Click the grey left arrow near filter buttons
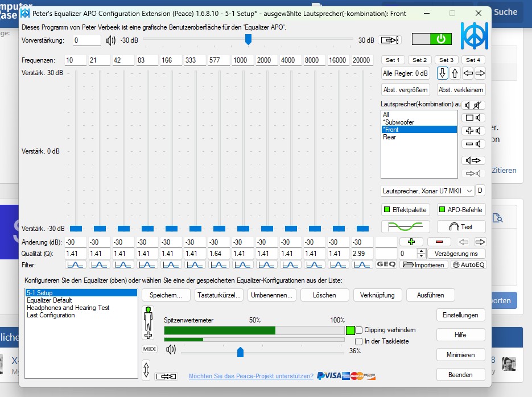 point(464,242)
